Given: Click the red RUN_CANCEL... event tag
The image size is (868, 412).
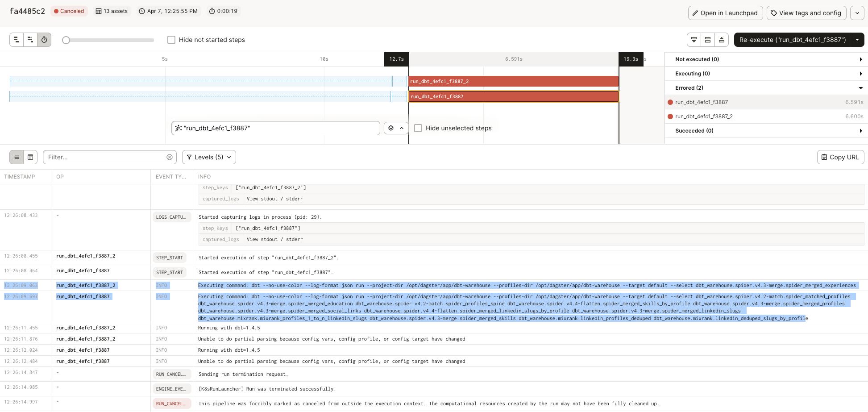Looking at the screenshot, I should [171, 404].
